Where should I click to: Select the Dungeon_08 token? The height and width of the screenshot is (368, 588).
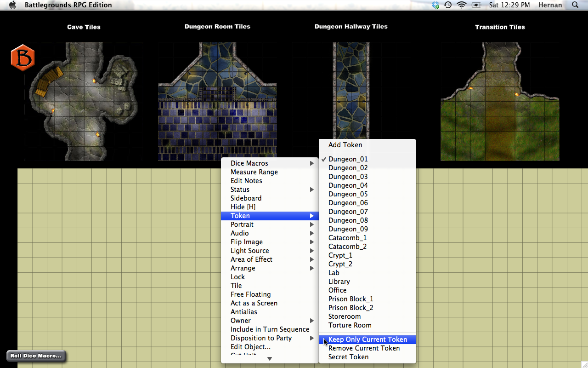[367, 220]
